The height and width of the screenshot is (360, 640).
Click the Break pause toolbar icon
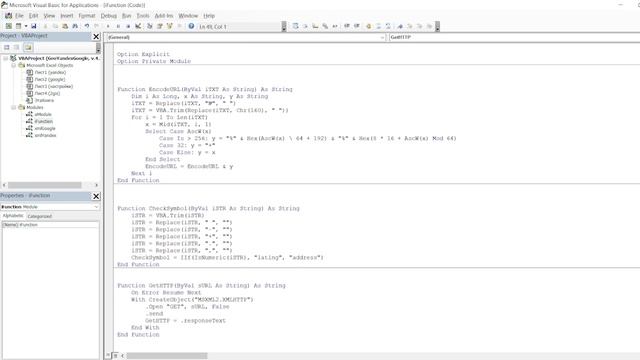pos(118,26)
